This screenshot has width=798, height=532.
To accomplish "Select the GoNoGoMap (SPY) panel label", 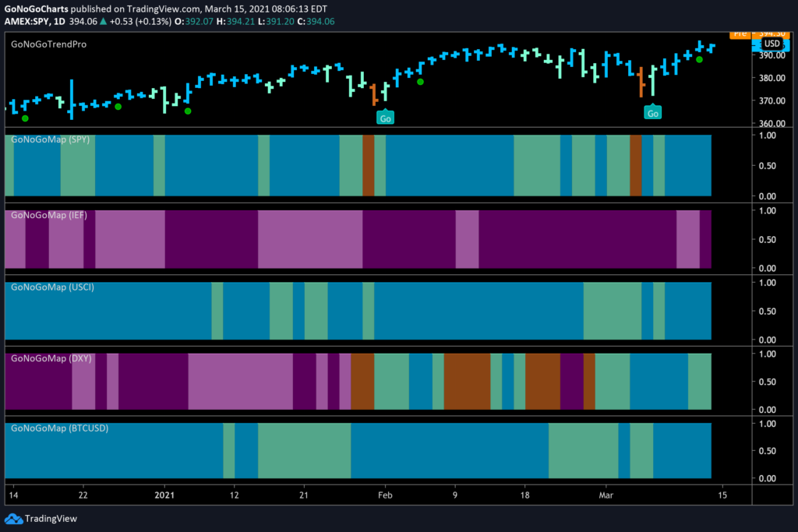I will pos(51,139).
